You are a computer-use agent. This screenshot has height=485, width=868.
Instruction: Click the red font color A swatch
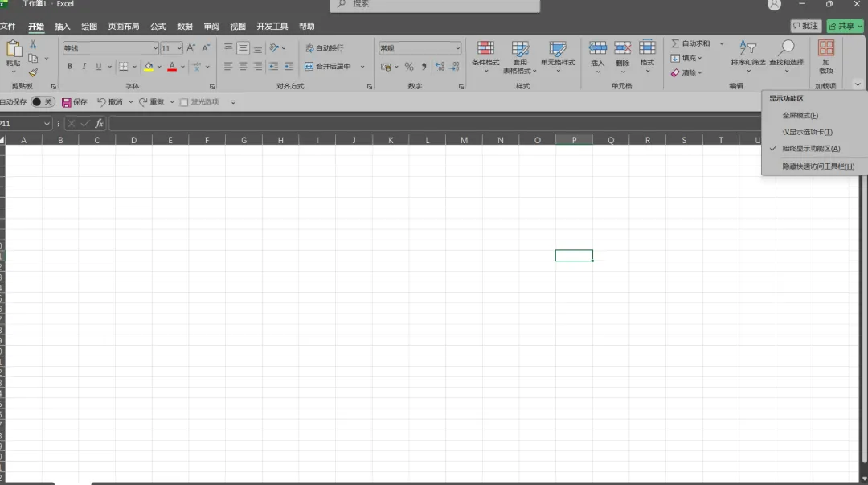pos(172,67)
